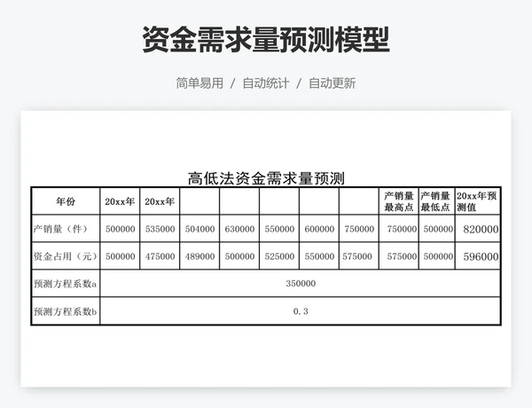532x408 pixels.
Task: Select the cell containing 600000
Action: (x=319, y=229)
